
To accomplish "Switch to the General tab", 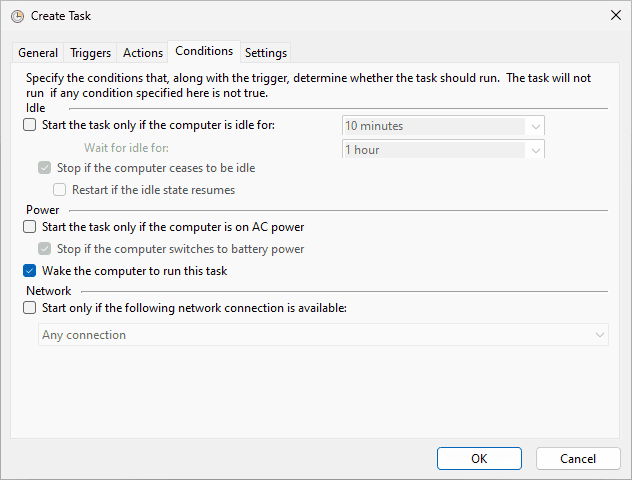I will (x=38, y=53).
